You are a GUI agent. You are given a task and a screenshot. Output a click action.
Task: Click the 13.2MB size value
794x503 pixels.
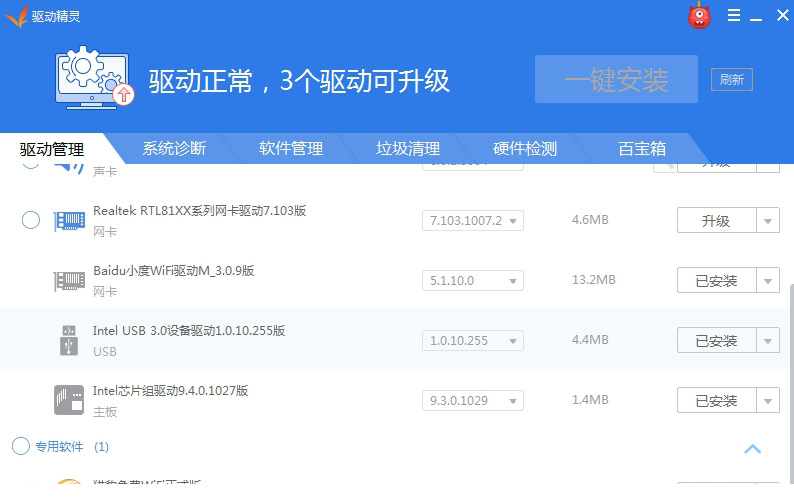[593, 280]
